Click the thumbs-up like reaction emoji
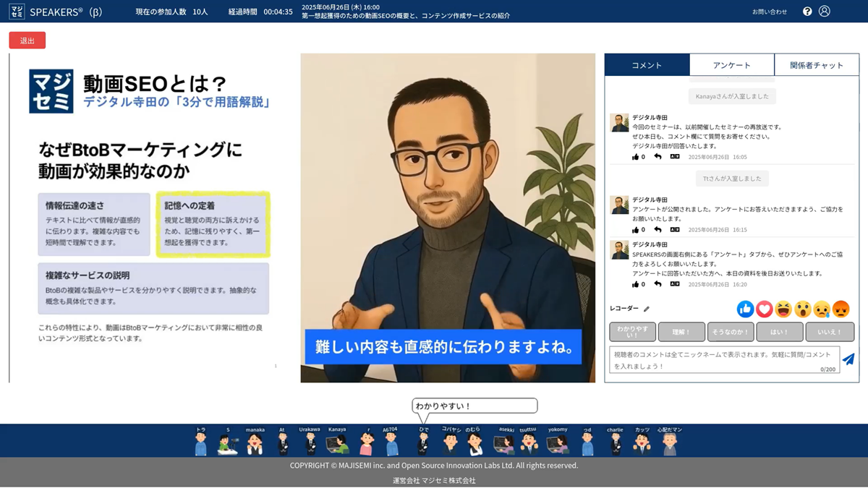This screenshot has width=868, height=488. pos(745,309)
